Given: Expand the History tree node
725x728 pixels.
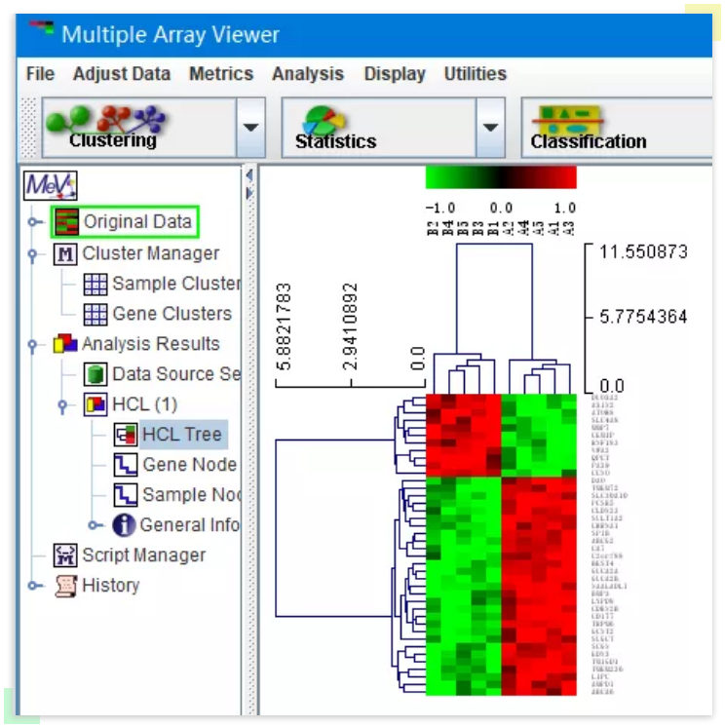Looking at the screenshot, I should [35, 586].
